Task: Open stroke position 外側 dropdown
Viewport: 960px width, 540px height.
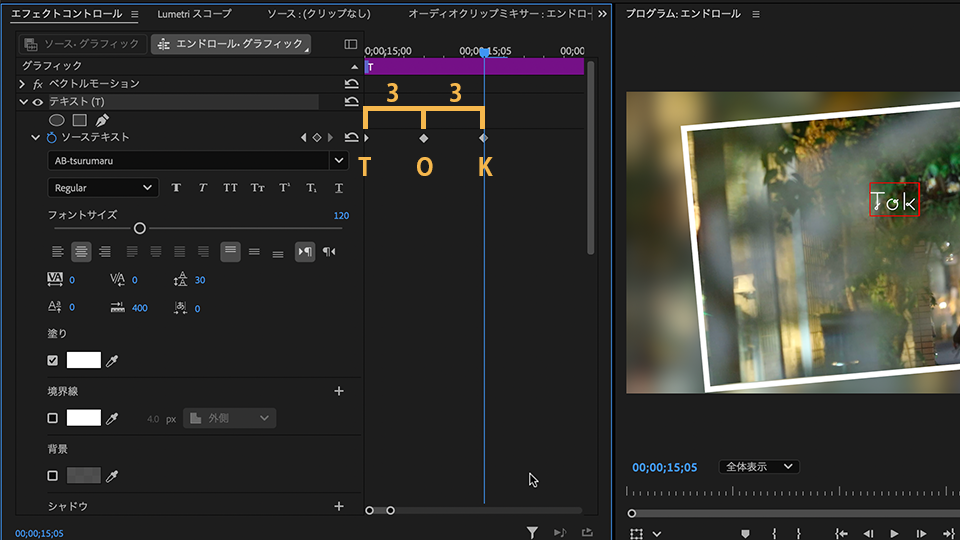Action: 230,418
